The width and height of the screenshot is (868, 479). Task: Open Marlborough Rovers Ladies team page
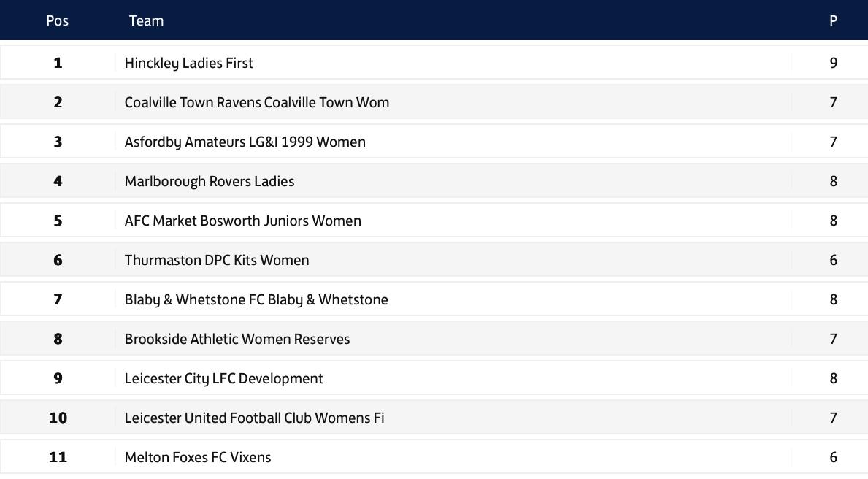click(x=209, y=181)
